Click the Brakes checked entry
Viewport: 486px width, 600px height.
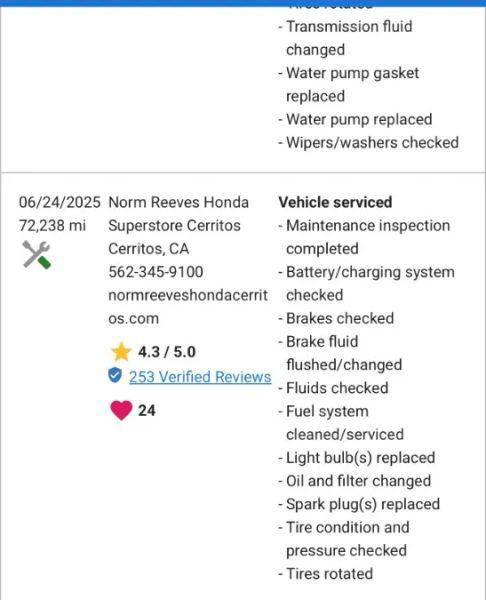(x=336, y=318)
